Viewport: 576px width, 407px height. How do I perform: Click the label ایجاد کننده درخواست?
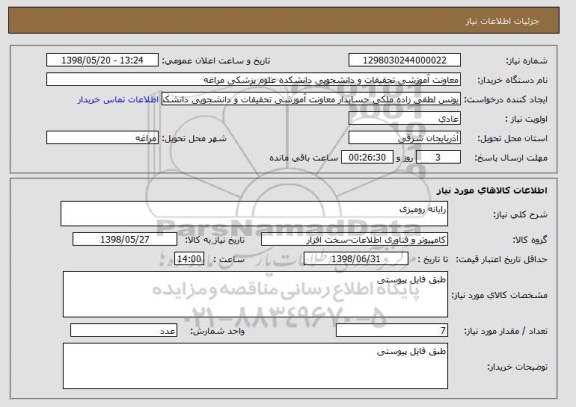coord(505,100)
